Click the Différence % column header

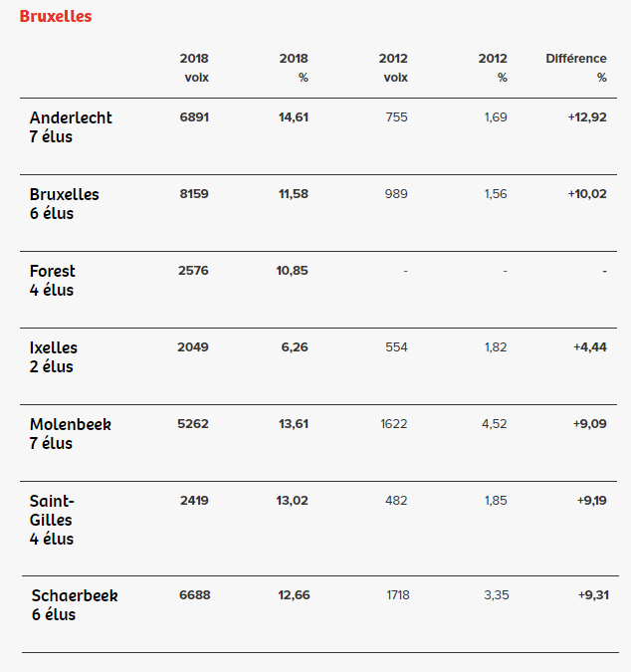576,68
